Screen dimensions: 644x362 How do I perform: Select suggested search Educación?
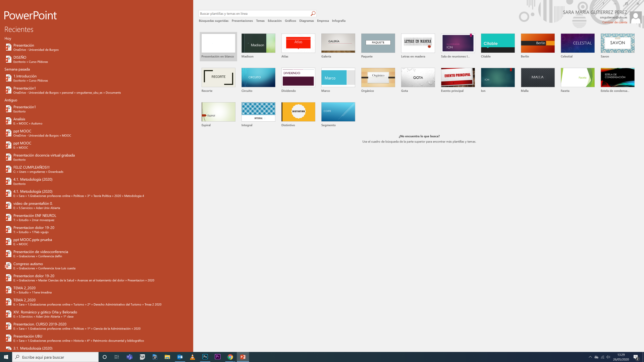[x=275, y=21]
